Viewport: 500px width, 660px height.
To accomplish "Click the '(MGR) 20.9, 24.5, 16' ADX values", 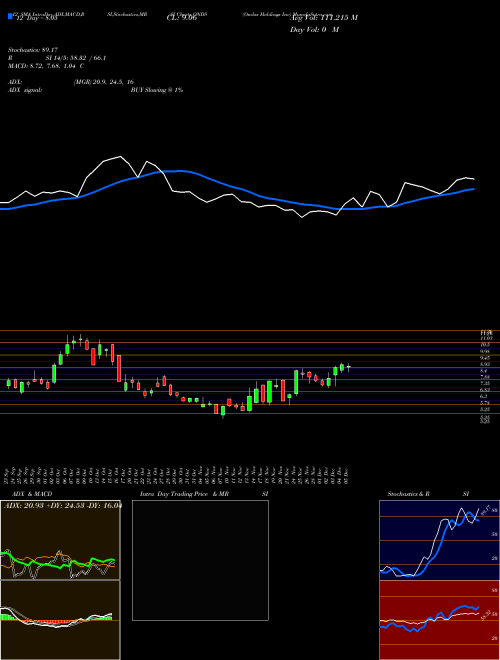I will (104, 82).
